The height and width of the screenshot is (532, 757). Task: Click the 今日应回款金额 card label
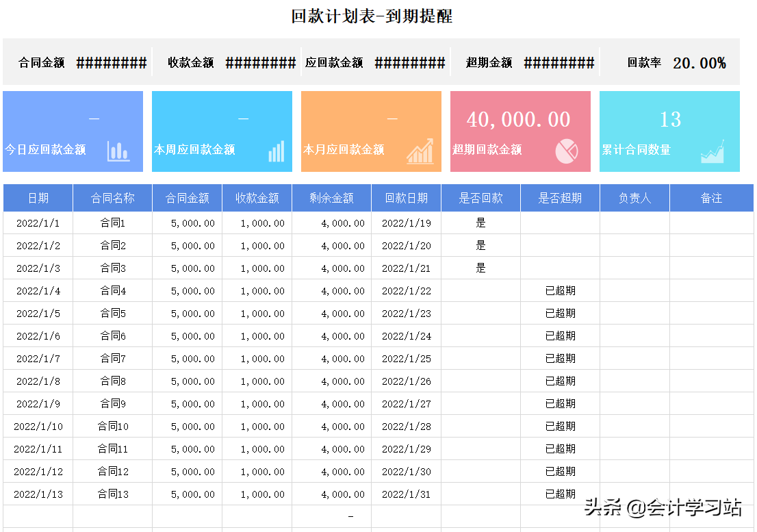[x=45, y=150]
